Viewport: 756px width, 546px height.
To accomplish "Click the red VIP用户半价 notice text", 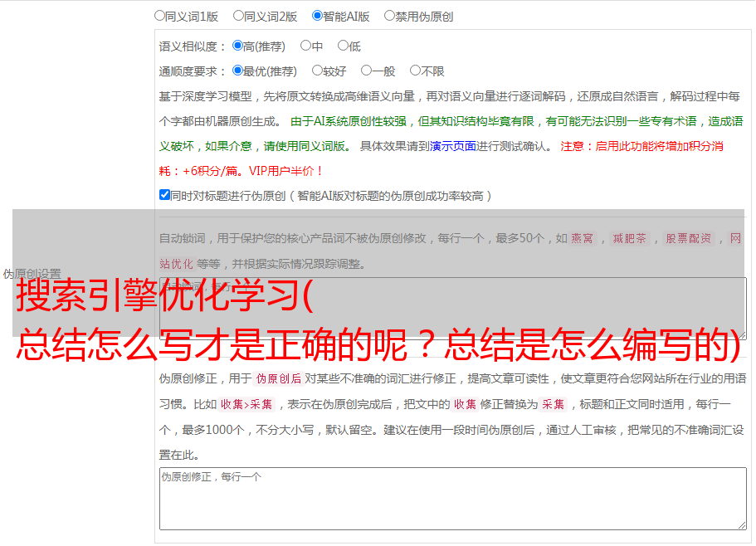I will tap(285, 171).
